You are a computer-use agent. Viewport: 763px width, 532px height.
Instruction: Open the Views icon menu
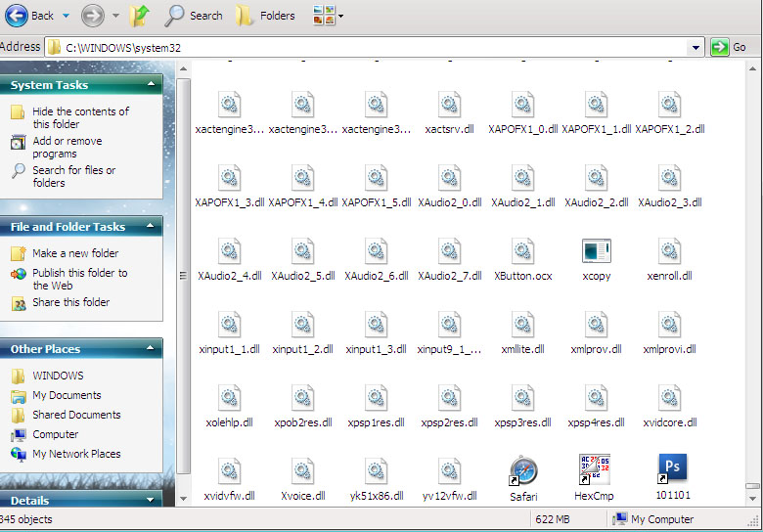pos(324,16)
